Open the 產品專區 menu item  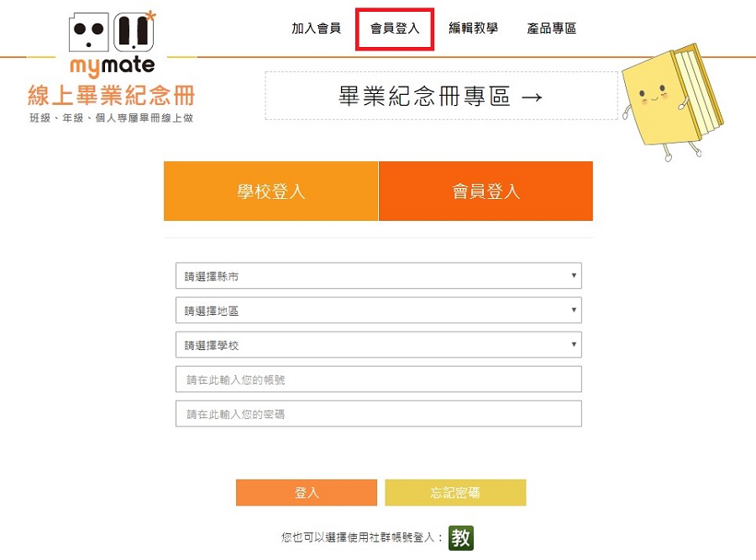click(551, 29)
